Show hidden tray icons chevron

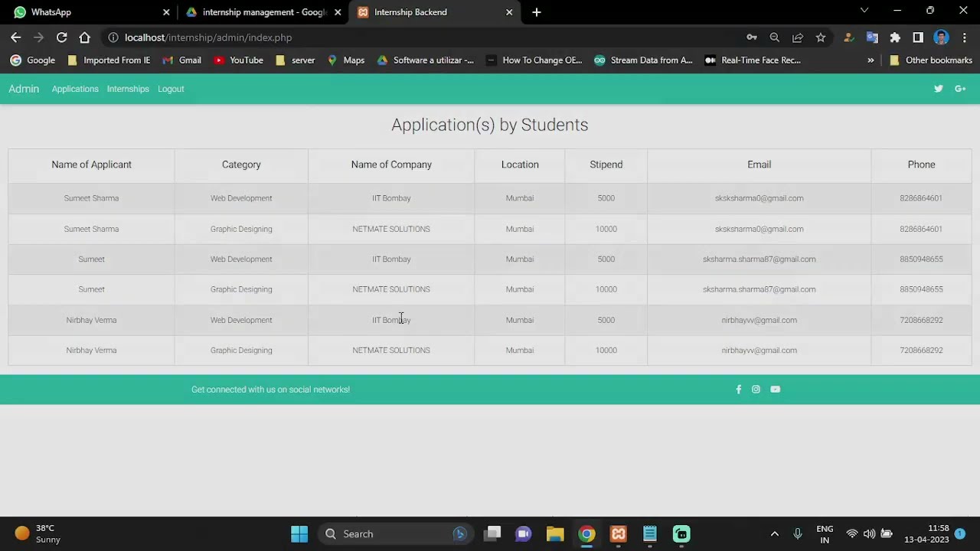(774, 534)
